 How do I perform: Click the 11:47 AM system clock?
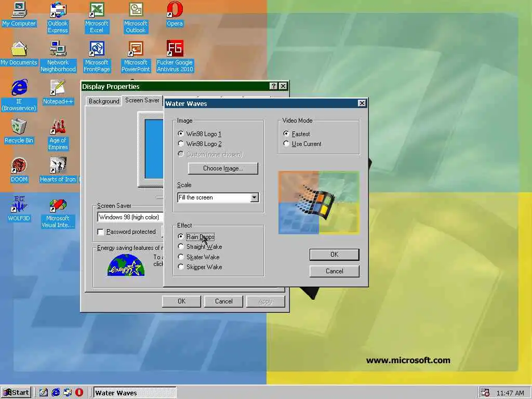pyautogui.click(x=510, y=393)
